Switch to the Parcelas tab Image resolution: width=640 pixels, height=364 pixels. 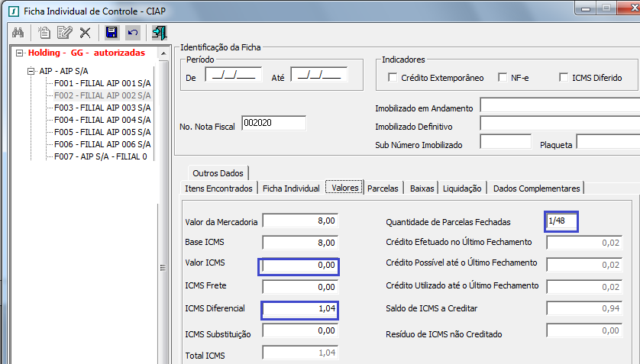pos(383,188)
